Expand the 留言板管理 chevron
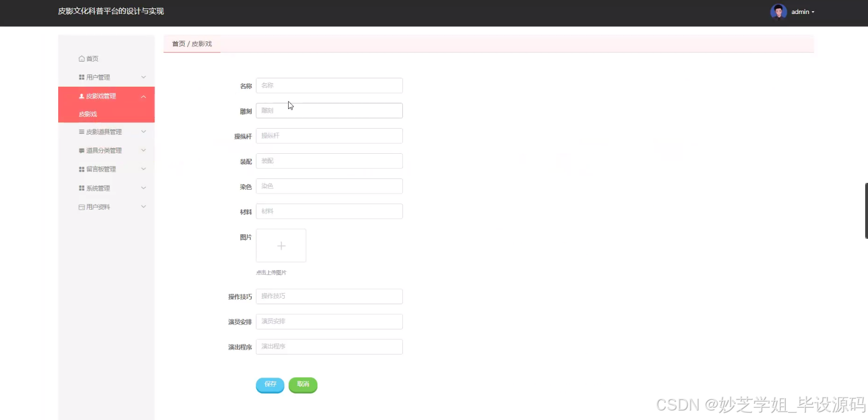The width and height of the screenshot is (868, 420). 144,169
